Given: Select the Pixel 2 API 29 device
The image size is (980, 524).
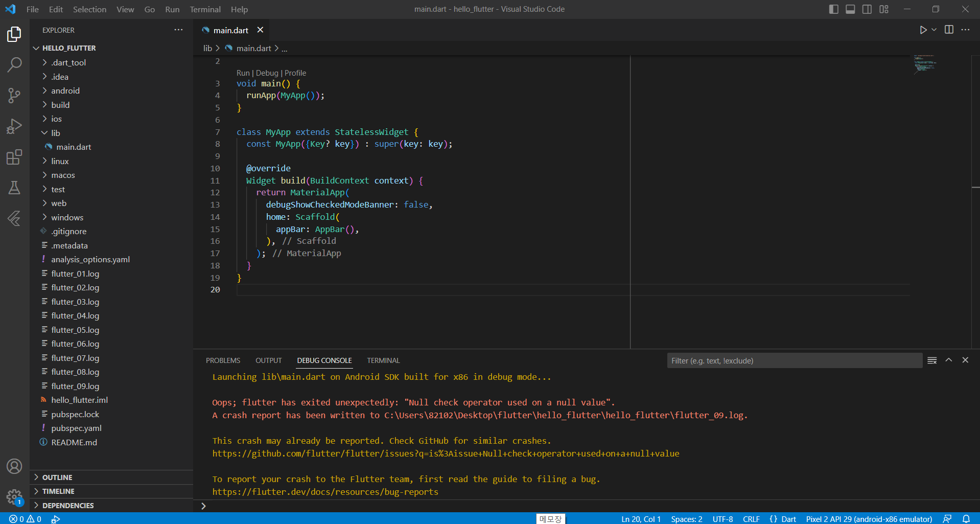Looking at the screenshot, I should coord(869,519).
